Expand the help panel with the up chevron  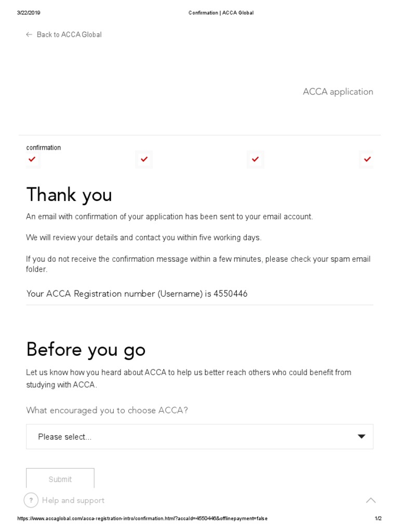[x=370, y=500]
